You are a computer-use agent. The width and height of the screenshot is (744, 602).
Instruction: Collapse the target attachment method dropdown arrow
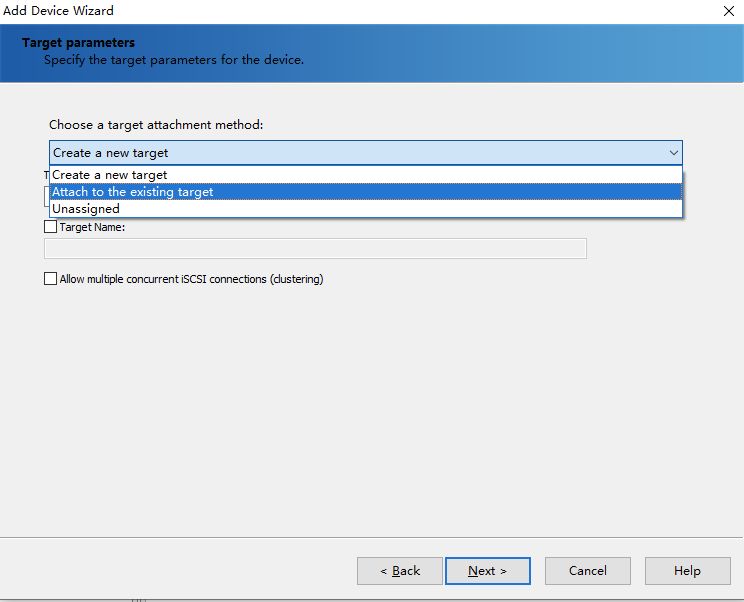673,153
